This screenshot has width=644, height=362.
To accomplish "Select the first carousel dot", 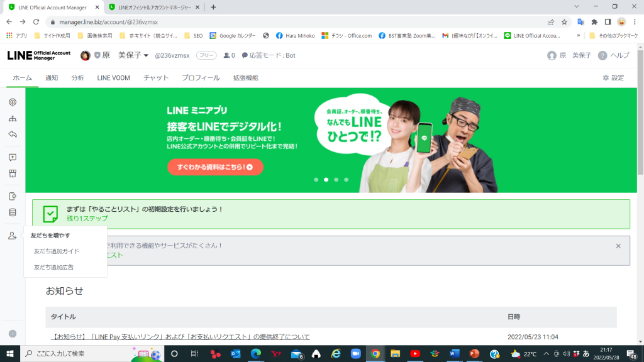I will pyautogui.click(x=316, y=180).
